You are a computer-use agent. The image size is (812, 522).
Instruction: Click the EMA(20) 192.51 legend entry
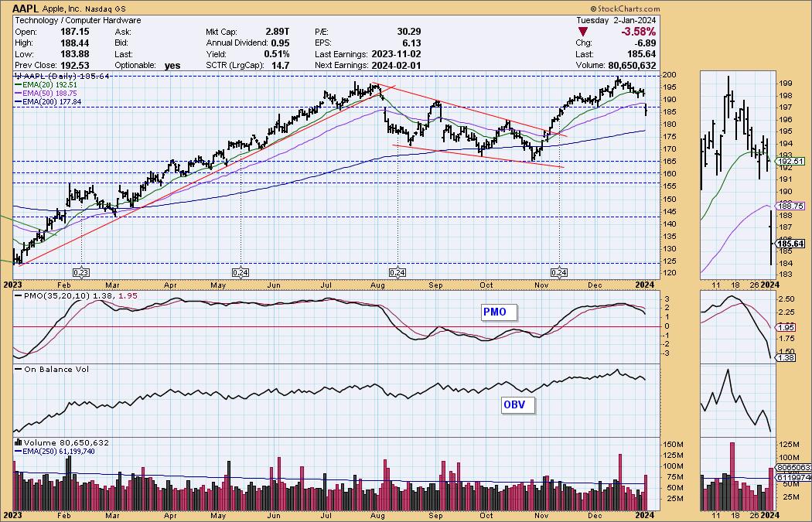pos(45,85)
